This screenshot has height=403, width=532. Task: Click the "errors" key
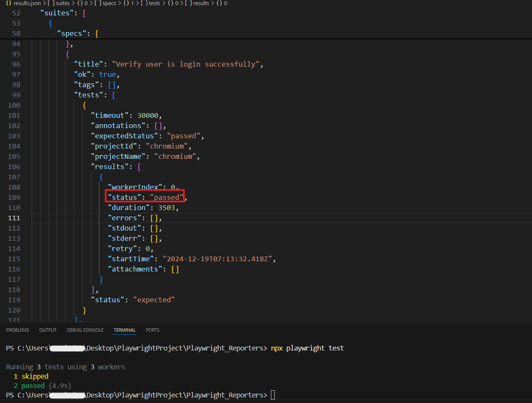coord(125,218)
